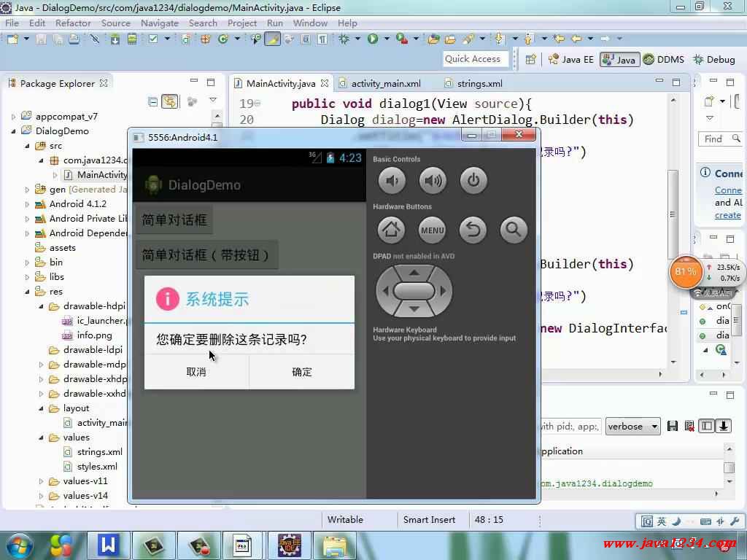Click the Open Perspective icon
The image size is (747, 560).
point(531,60)
